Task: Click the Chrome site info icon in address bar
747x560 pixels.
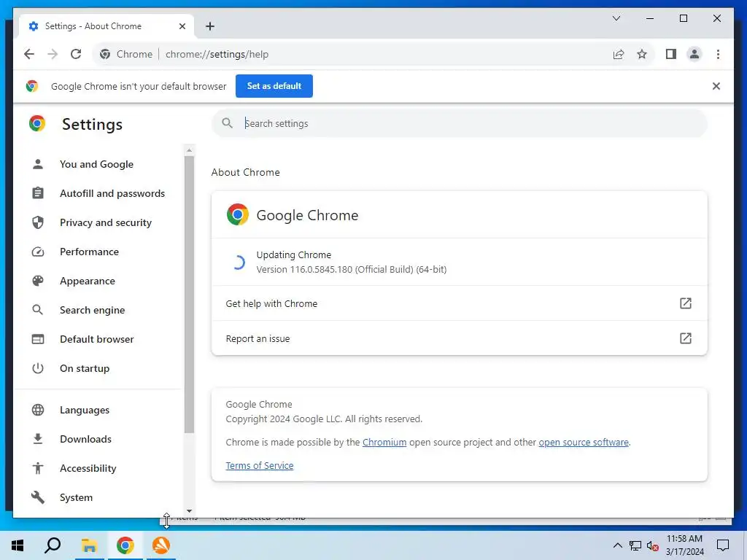Action: 105,54
